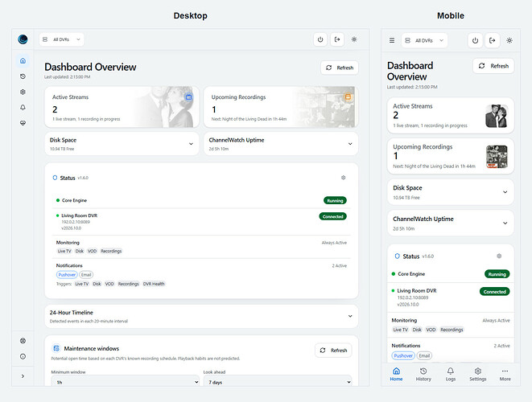Click blue TV icon on Active Streams card
Screen dimensions: 532x402
click(x=188, y=97)
